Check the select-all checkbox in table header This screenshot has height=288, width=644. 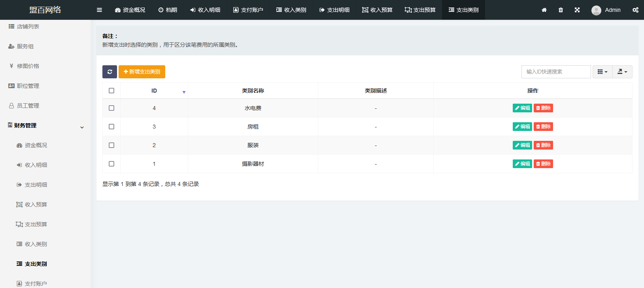(x=111, y=91)
